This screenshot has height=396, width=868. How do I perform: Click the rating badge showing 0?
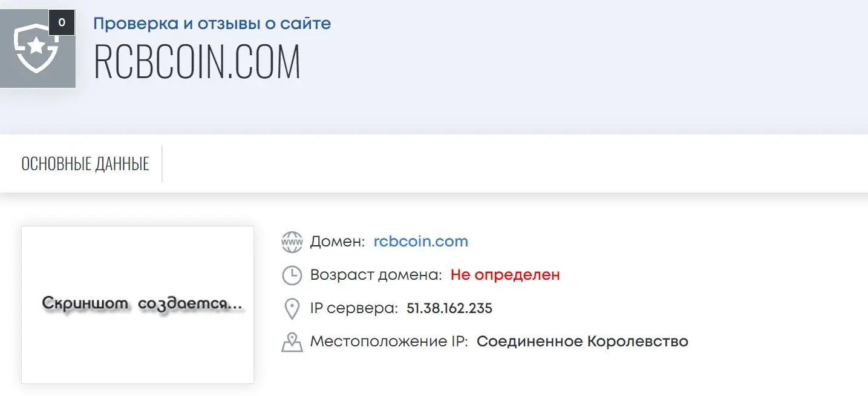click(62, 23)
